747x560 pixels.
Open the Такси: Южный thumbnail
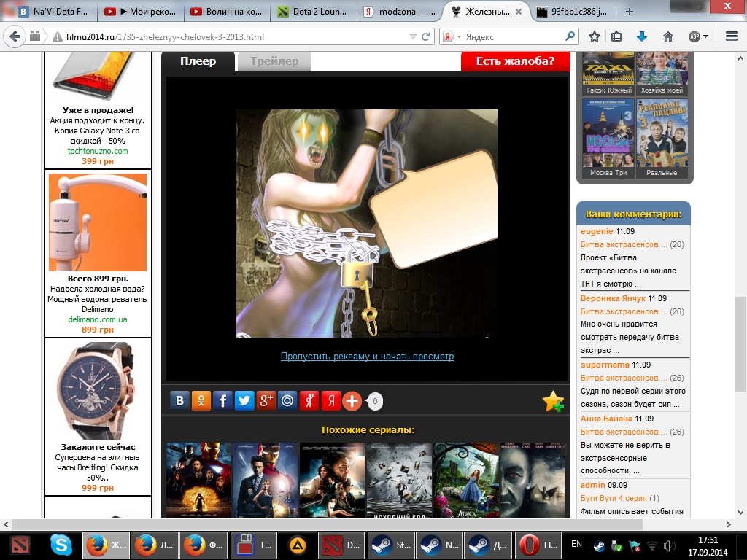coord(608,74)
